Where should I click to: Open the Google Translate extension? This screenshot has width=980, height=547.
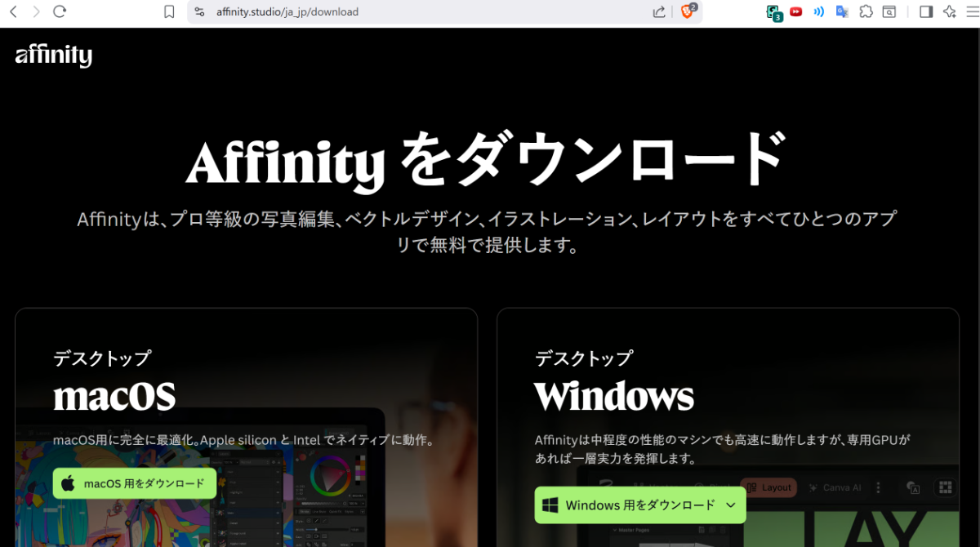click(x=842, y=11)
